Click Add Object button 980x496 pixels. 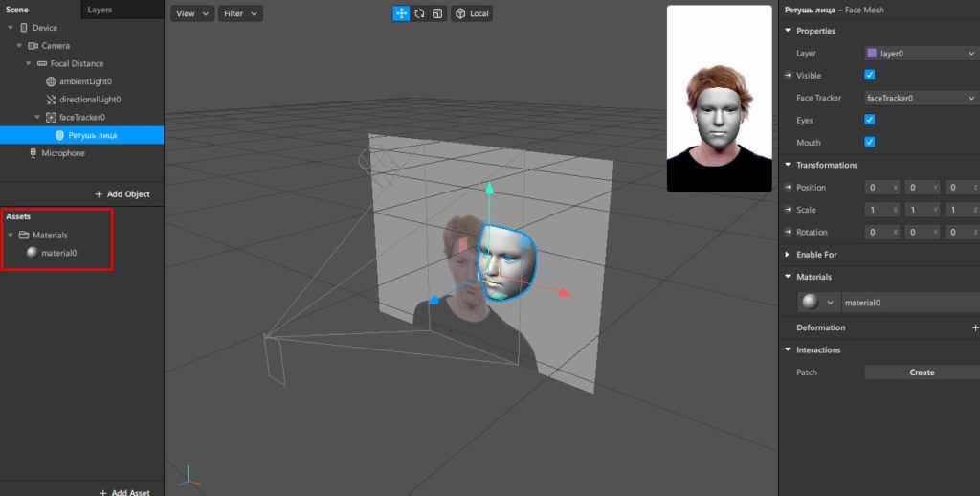(x=122, y=193)
